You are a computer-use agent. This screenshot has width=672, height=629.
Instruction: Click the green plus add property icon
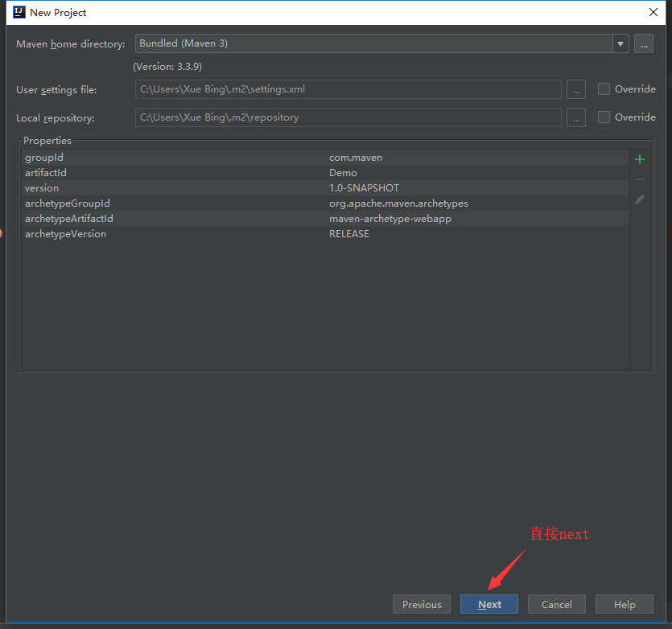[x=640, y=159]
